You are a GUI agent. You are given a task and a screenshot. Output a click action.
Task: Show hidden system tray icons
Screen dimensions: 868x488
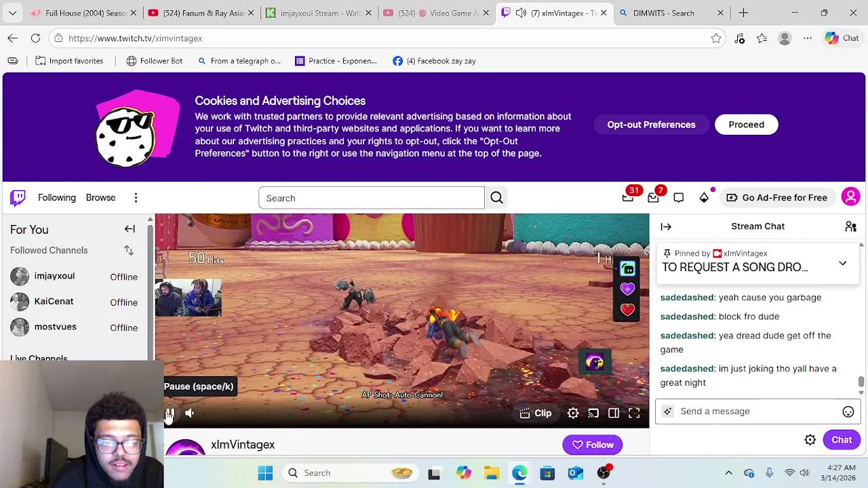[x=728, y=473]
